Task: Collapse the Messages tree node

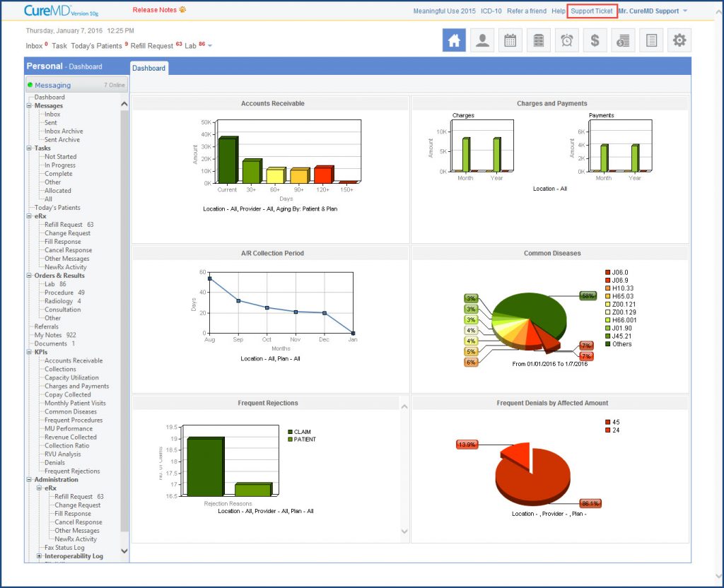Action: (29, 106)
